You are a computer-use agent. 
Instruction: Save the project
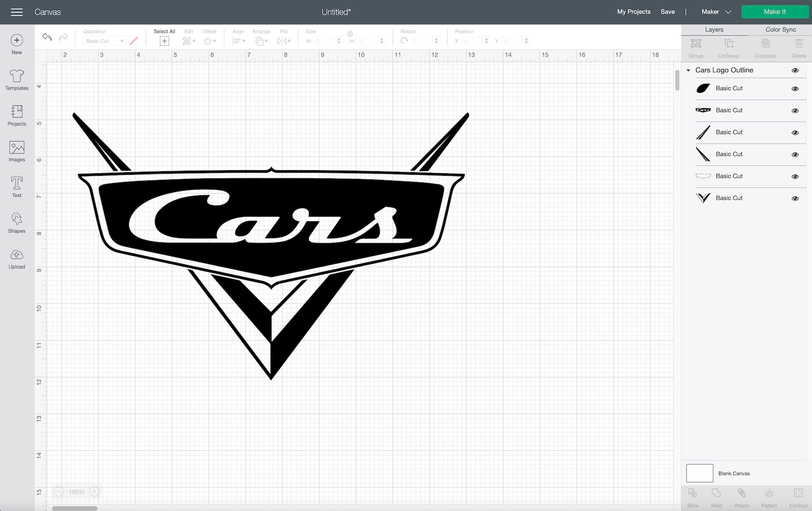tap(668, 12)
